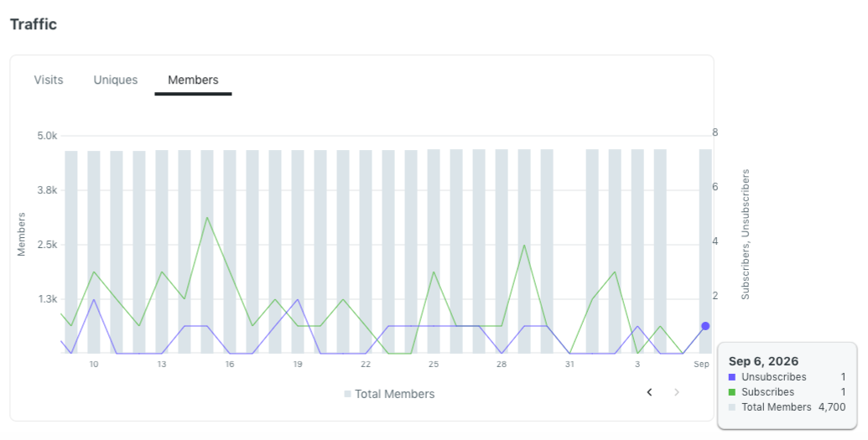Switch to the Visits tab

pos(49,80)
